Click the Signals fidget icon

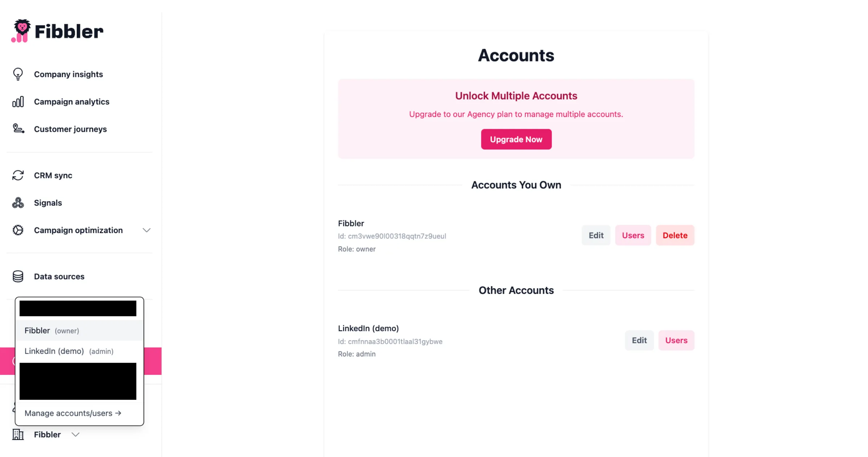18,203
